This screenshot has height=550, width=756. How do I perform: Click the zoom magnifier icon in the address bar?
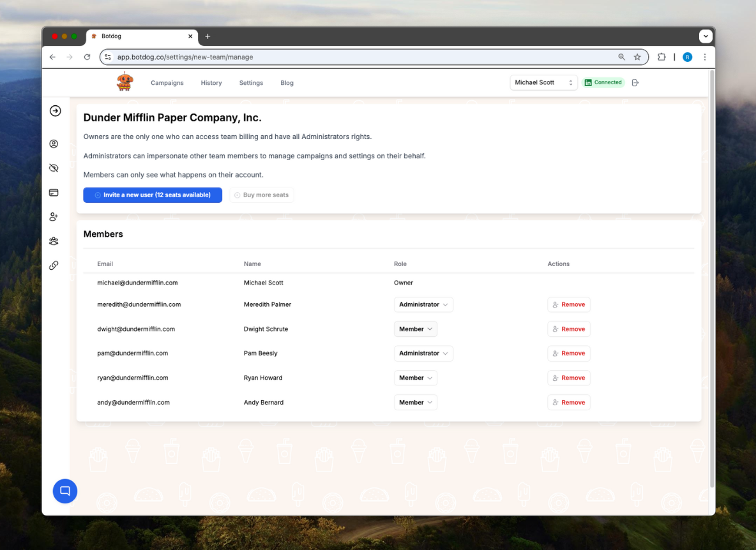(x=621, y=57)
